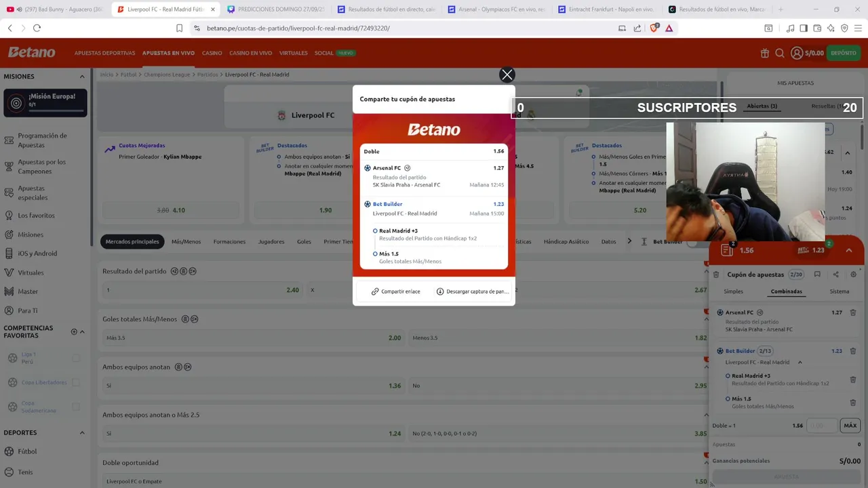Screen dimensions: 868x488
Task: Collapse Liverpool FC - Real Madrid bet builder legs
Action: point(800,363)
